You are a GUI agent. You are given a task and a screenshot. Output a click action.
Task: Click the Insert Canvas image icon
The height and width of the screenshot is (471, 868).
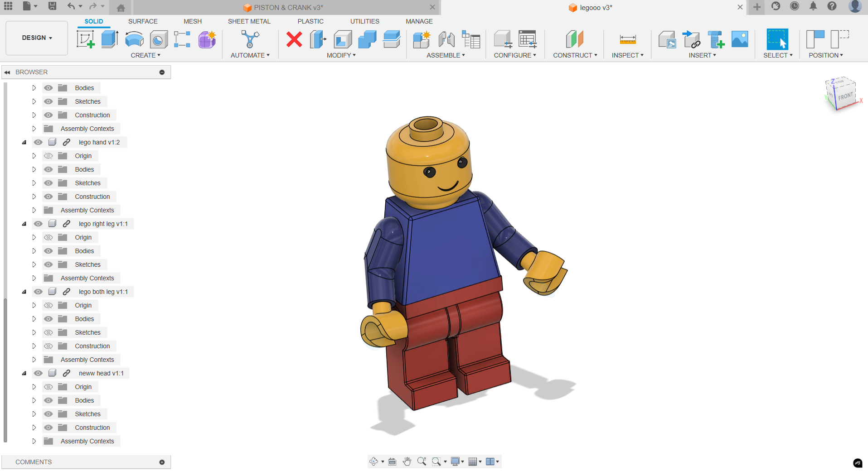point(740,39)
